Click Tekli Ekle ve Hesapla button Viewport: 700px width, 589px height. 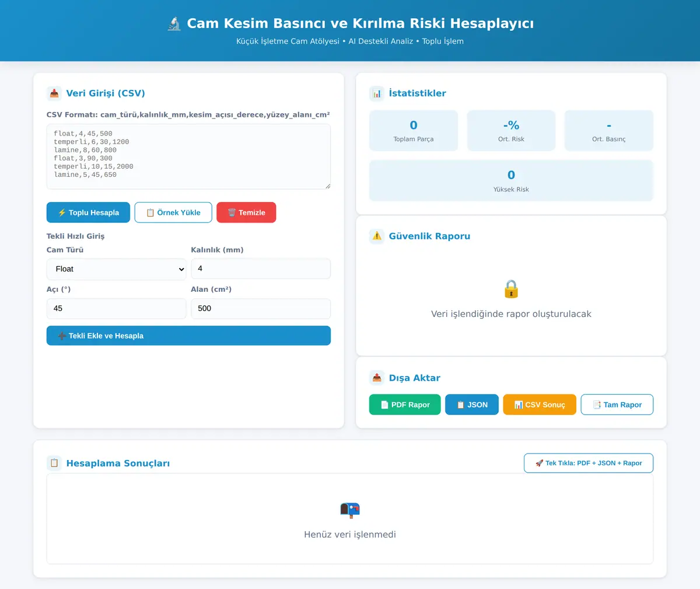click(188, 336)
